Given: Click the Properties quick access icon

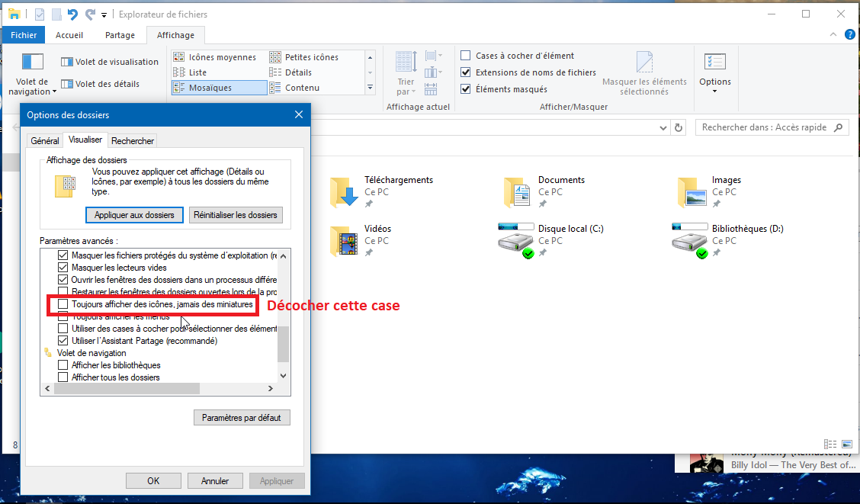Looking at the screenshot, I should pos(40,14).
